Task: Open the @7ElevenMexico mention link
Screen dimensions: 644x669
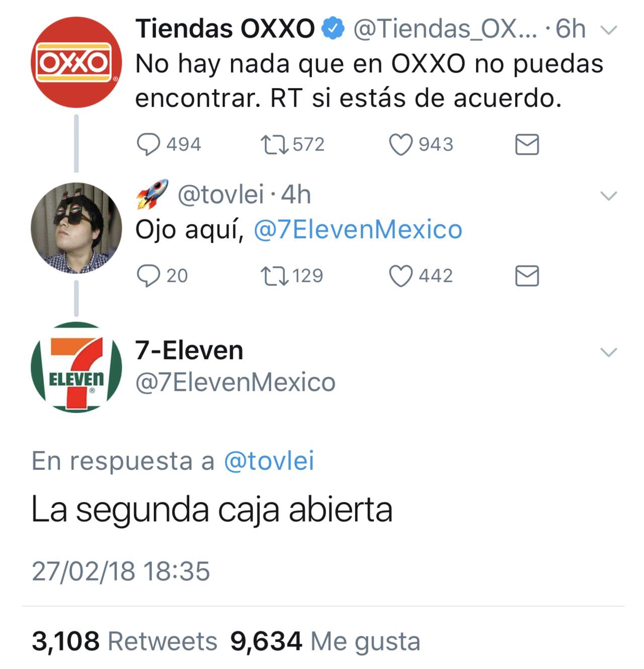Action: point(358,230)
